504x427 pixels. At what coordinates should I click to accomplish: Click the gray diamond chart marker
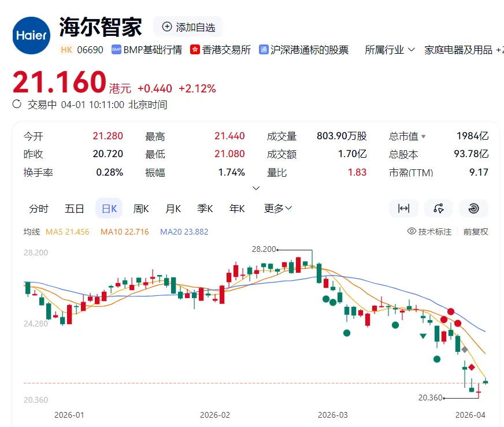tap(465, 349)
